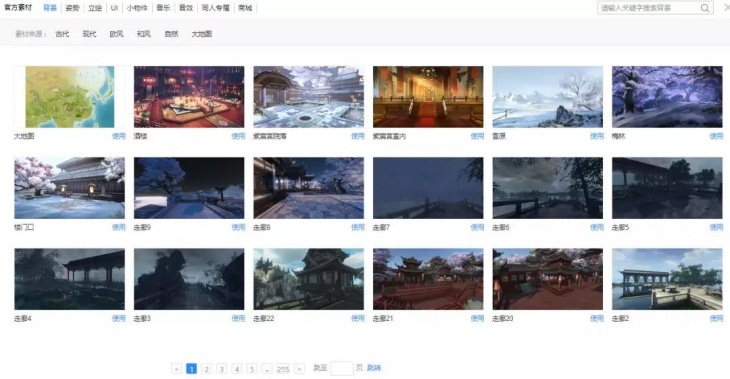
Task: Open the 走廊20 thumbnail
Action: pyautogui.click(x=548, y=279)
